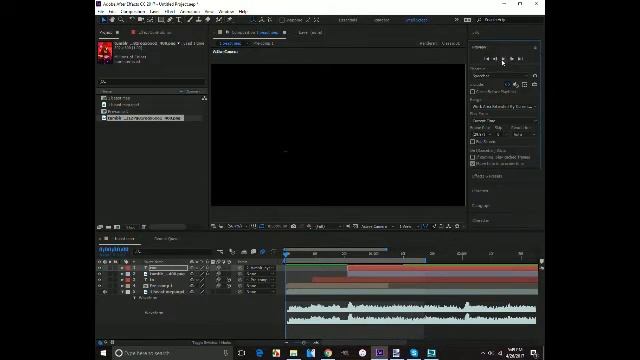Toggle loop option in Preview panel
Screen dimensions: 640x360
point(534,84)
